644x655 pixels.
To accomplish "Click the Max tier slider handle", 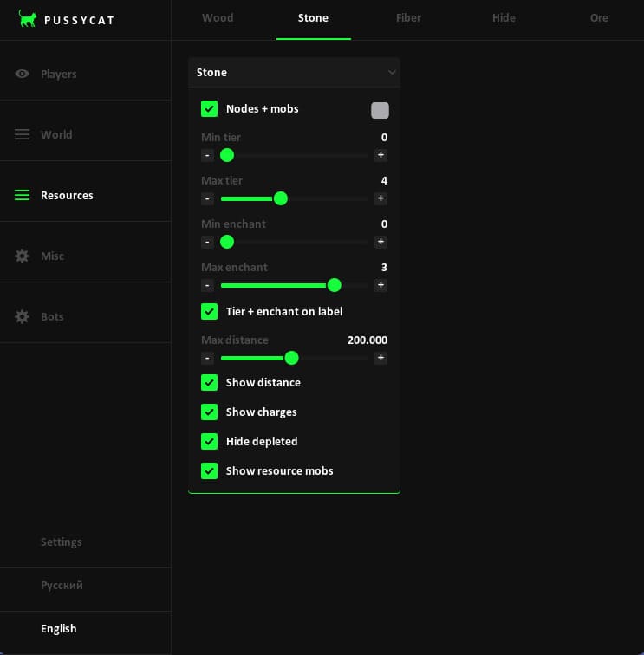I will click(x=281, y=198).
